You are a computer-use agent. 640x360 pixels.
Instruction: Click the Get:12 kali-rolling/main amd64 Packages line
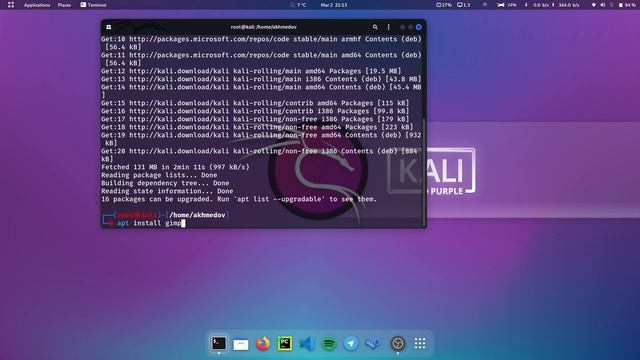point(251,71)
